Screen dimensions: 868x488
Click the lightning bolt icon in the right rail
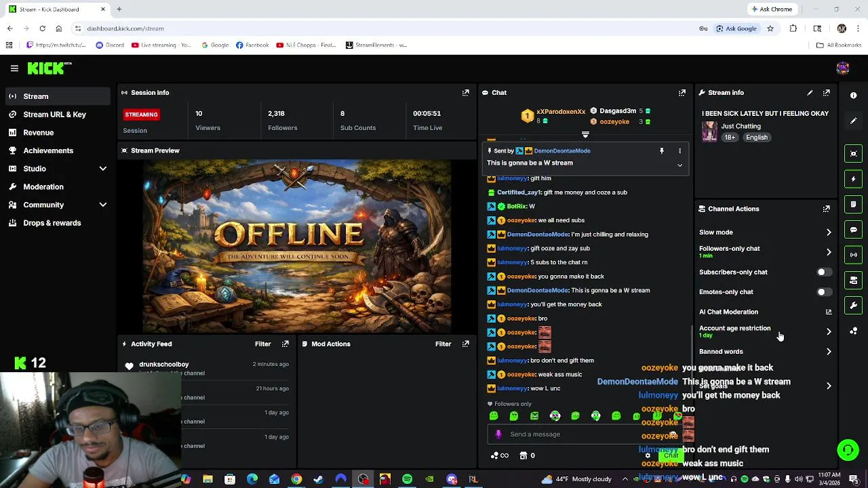pos(854,179)
